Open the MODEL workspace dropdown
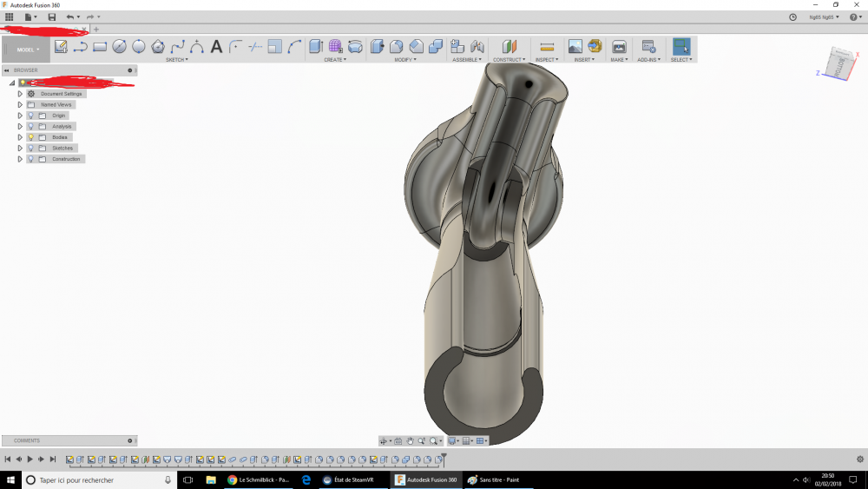This screenshot has width=868, height=489. (x=29, y=50)
